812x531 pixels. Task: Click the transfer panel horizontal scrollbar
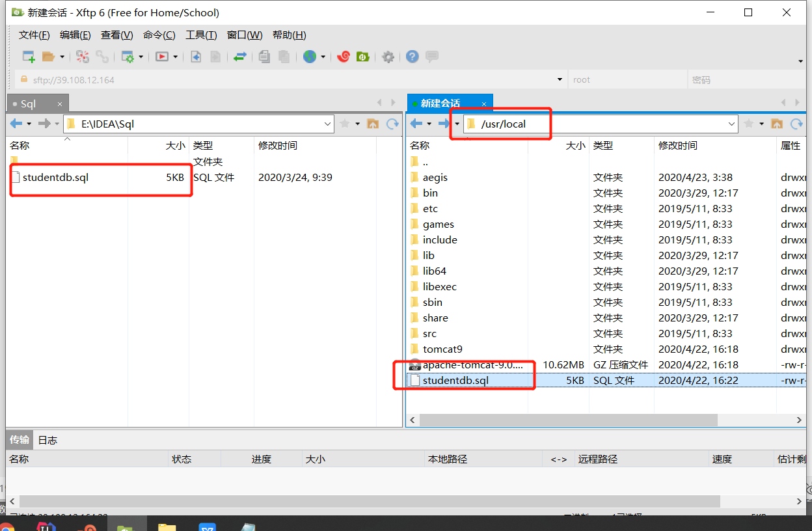(370, 501)
